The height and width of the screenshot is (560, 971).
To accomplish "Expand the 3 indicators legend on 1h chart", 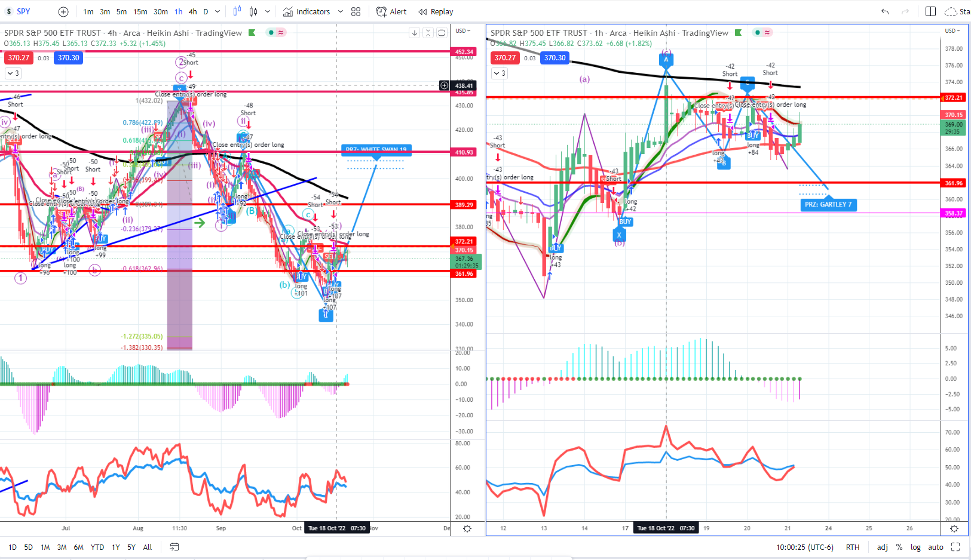I will pos(499,73).
